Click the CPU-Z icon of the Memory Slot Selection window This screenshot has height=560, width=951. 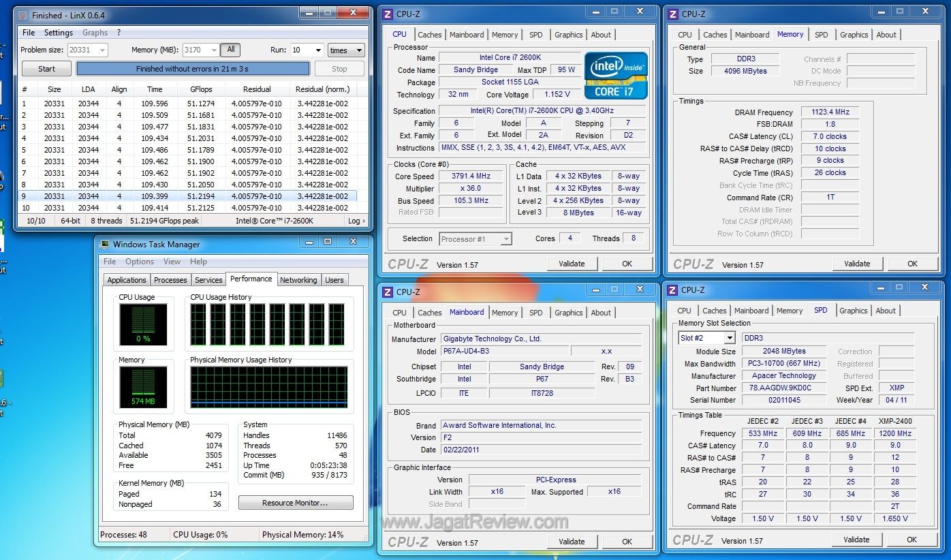click(673, 290)
